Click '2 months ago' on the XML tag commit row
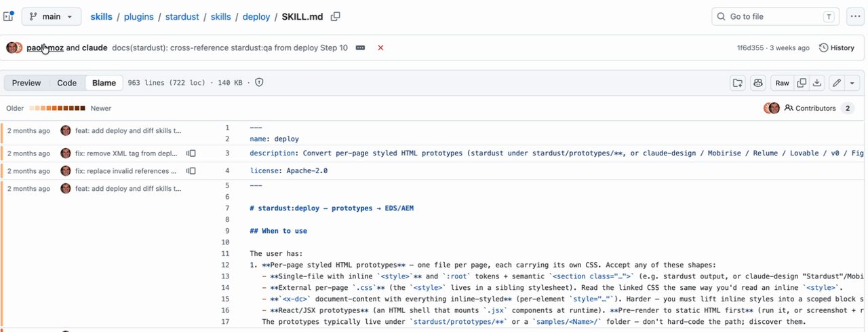 click(x=28, y=153)
